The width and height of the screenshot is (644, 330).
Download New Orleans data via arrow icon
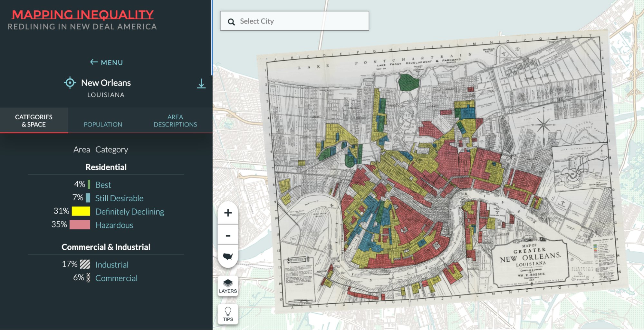[x=201, y=84]
